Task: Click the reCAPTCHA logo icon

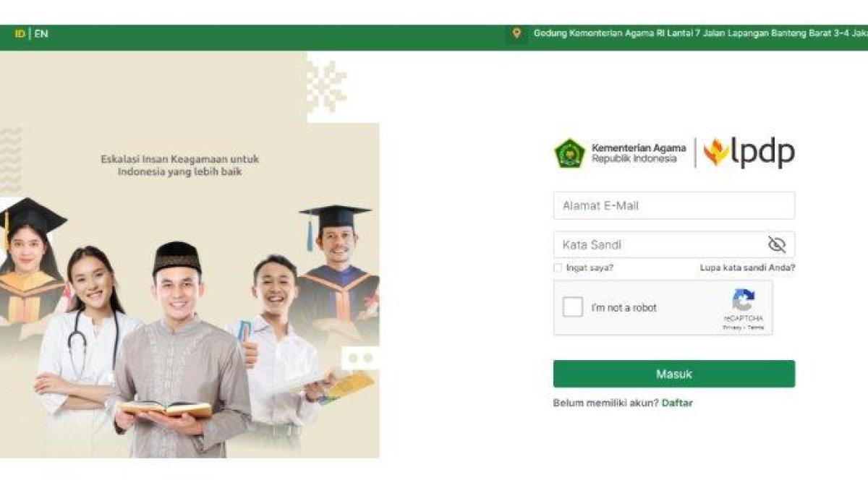Action: pos(743,300)
